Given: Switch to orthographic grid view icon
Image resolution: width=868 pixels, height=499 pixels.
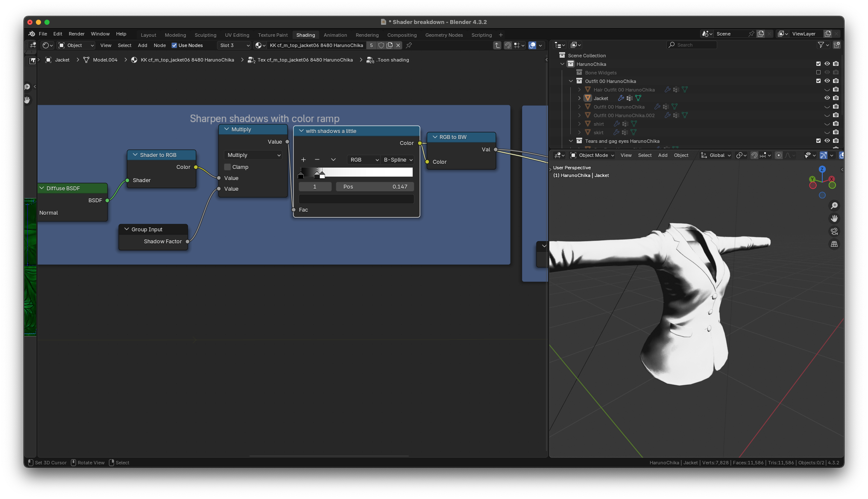Looking at the screenshot, I should (x=834, y=244).
